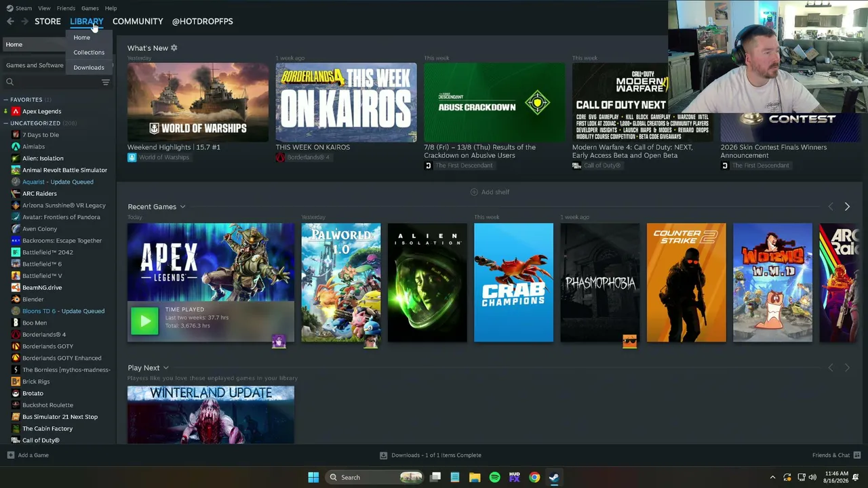Open the Games and Software filter dropdown
The height and width of the screenshot is (488, 868).
point(35,65)
